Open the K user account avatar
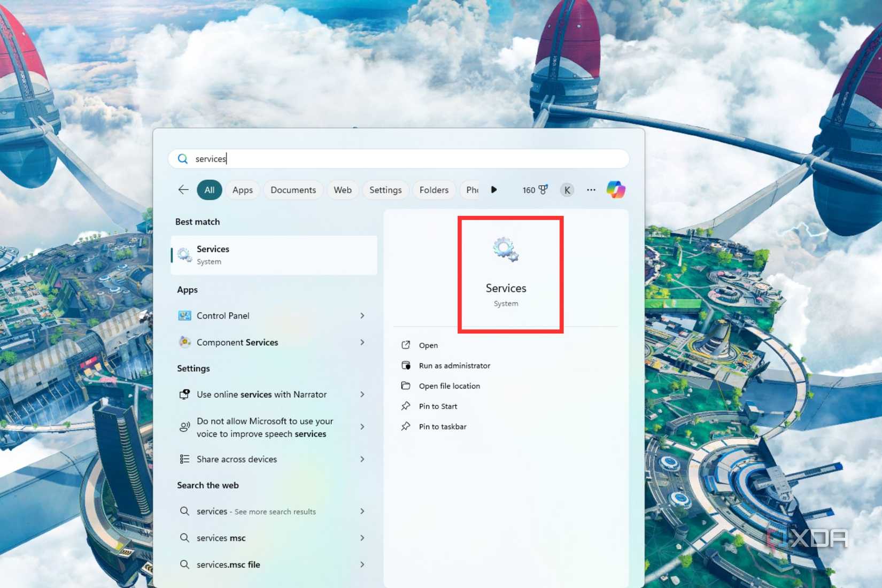Screen dimensions: 882x588 pyautogui.click(x=567, y=190)
